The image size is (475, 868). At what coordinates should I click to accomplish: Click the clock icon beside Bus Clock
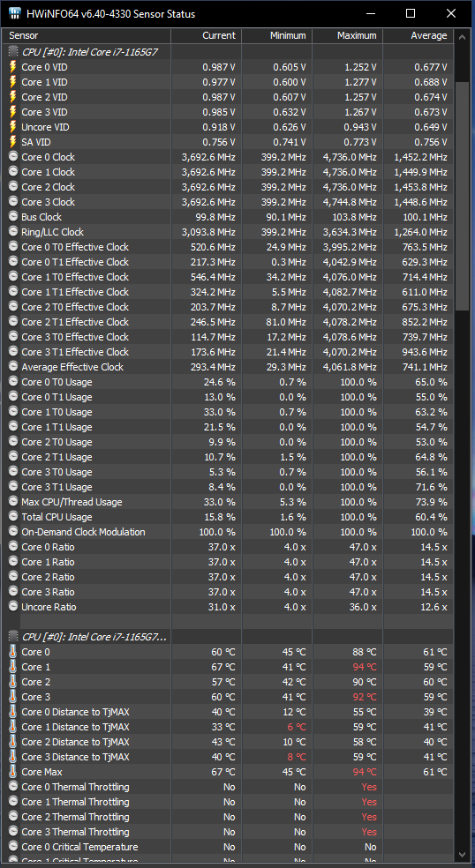[13, 216]
